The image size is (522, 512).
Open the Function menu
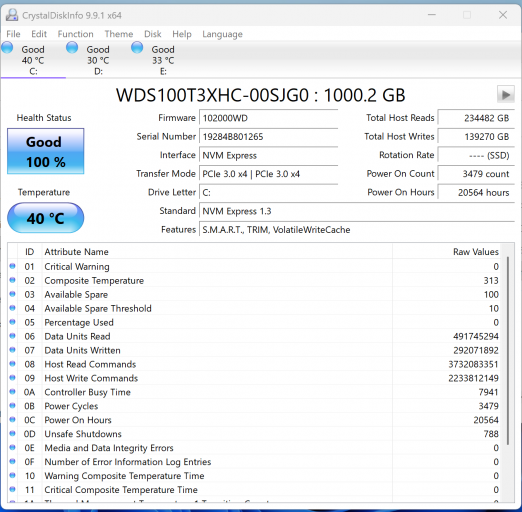coord(76,34)
